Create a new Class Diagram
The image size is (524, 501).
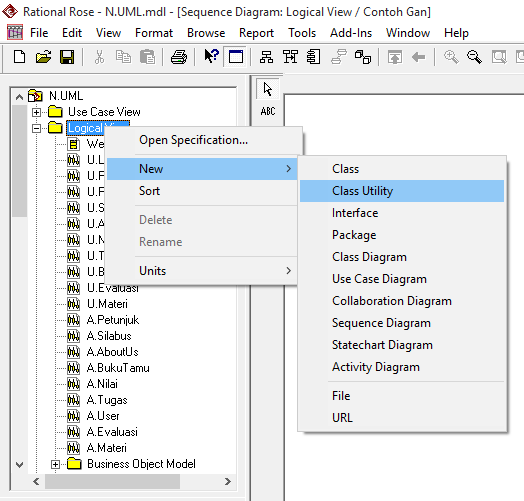(x=402, y=257)
